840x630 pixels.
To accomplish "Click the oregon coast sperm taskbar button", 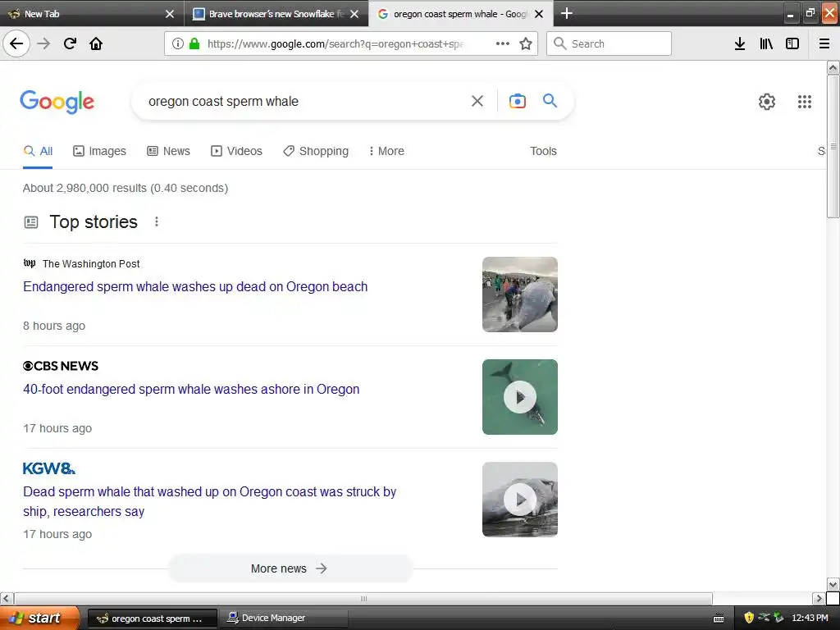I will (x=152, y=619).
